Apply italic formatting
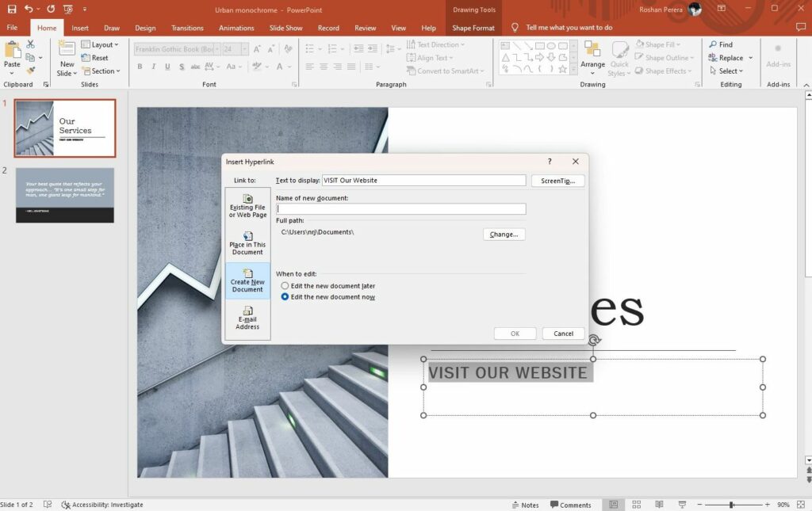The height and width of the screenshot is (511, 812). (x=154, y=66)
